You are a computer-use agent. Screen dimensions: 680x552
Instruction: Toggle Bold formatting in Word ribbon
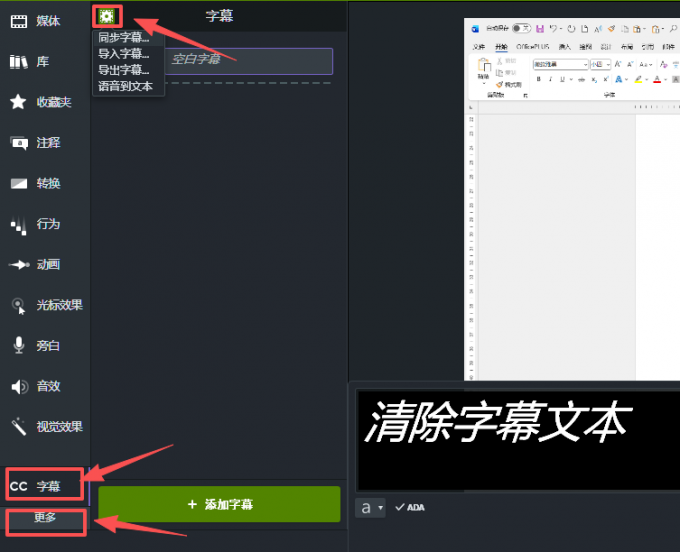(x=539, y=79)
